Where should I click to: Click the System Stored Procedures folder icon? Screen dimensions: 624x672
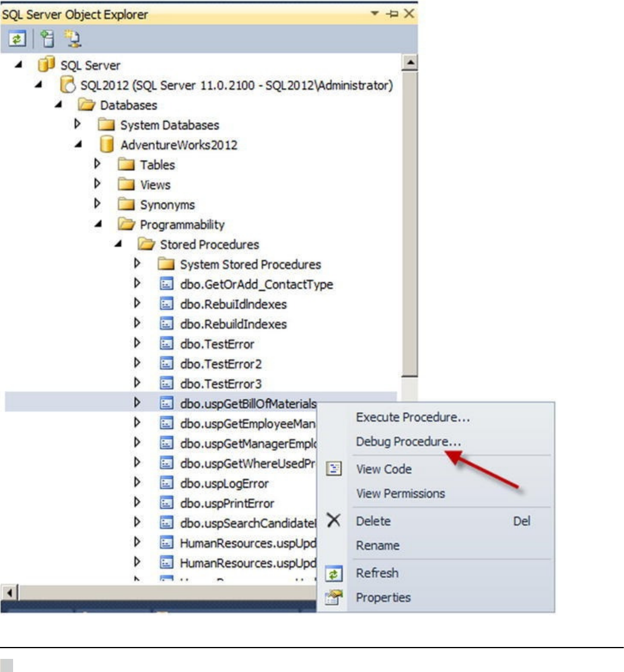point(166,264)
